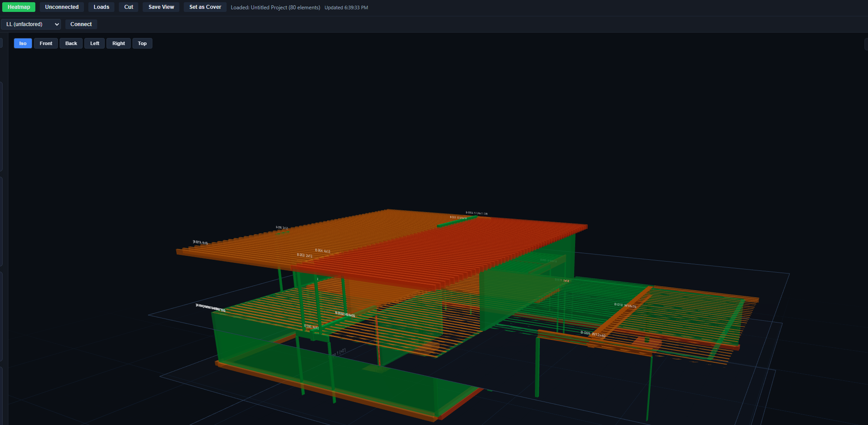The height and width of the screenshot is (425, 868).
Task: Switch to the Iso view
Action: click(23, 43)
